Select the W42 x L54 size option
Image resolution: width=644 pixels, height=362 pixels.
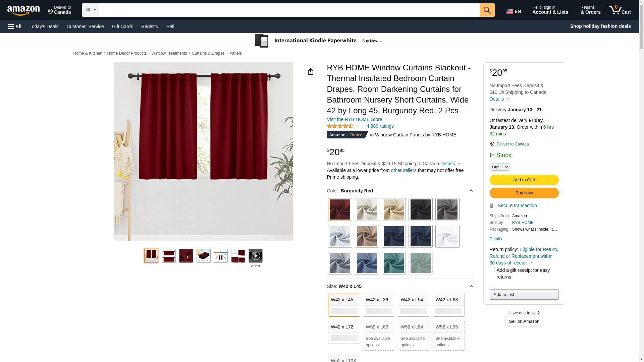[x=414, y=305]
